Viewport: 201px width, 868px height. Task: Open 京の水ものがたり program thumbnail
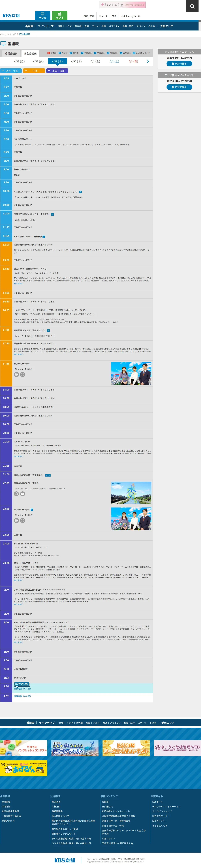coord(131,493)
